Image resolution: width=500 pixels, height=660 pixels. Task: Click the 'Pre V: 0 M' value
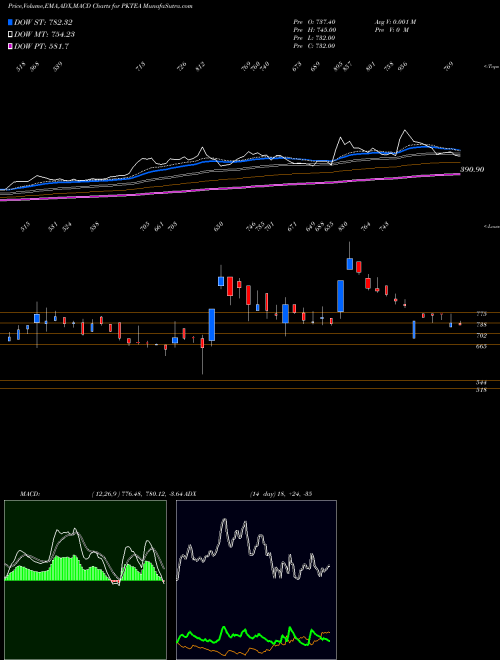[x=391, y=30]
